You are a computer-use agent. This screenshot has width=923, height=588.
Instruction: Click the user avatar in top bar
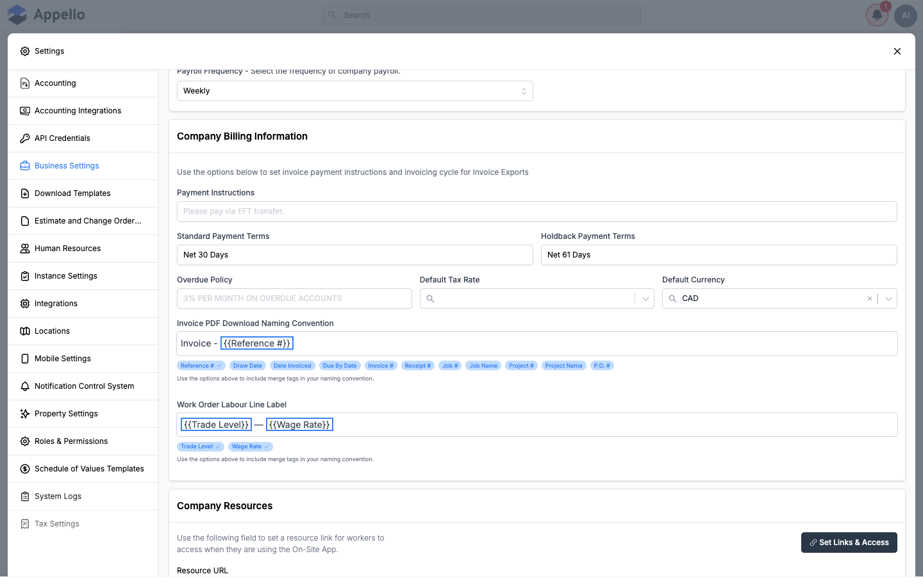[906, 15]
